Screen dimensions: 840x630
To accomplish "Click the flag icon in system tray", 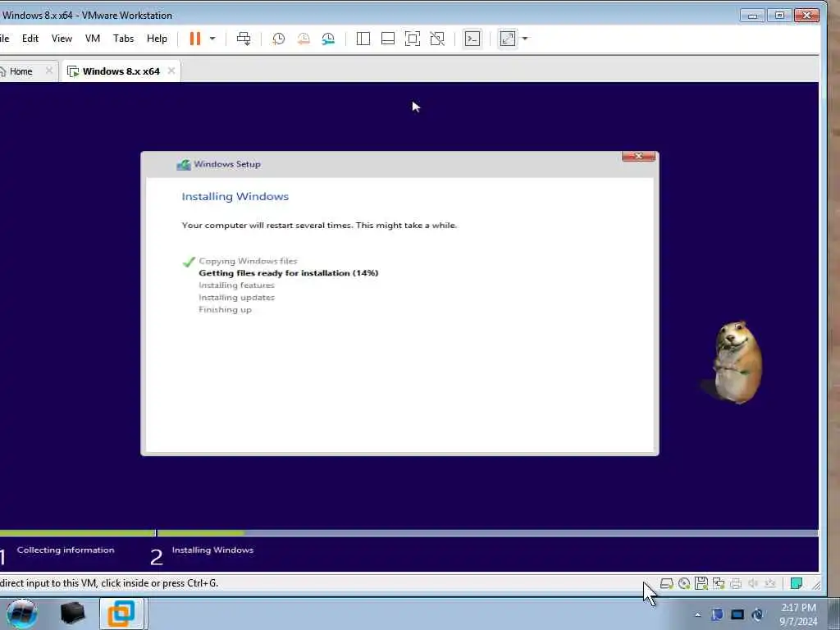I will [717, 614].
